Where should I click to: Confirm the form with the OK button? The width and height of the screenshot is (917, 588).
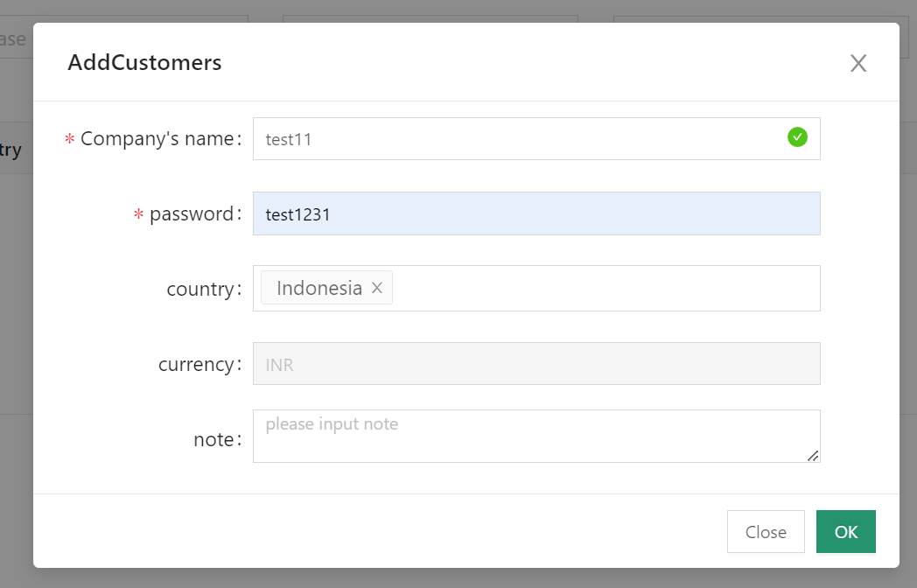tap(845, 532)
